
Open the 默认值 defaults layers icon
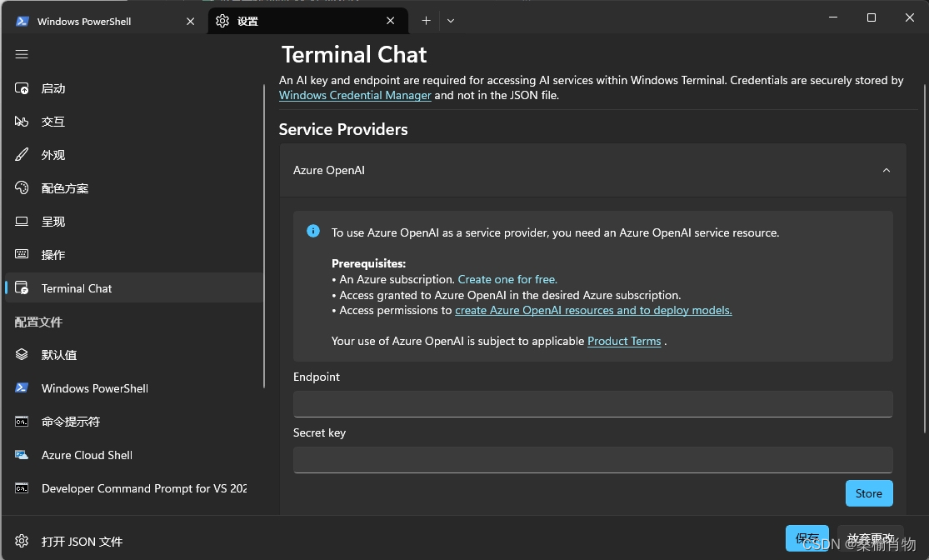coord(22,355)
